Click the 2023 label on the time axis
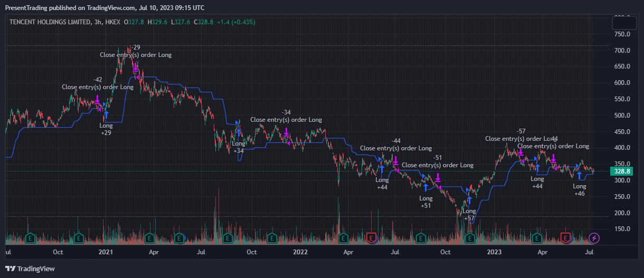Viewport: 644px width, 278px height. point(494,253)
